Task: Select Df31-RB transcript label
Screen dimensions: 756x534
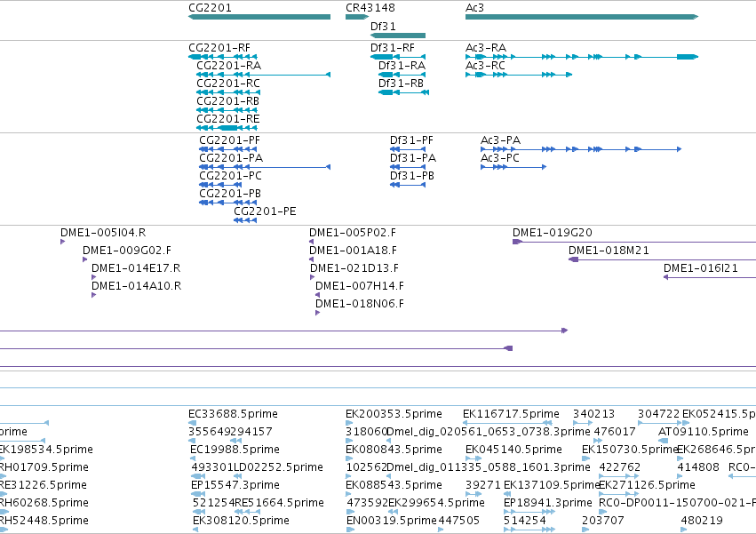Action: [402, 84]
